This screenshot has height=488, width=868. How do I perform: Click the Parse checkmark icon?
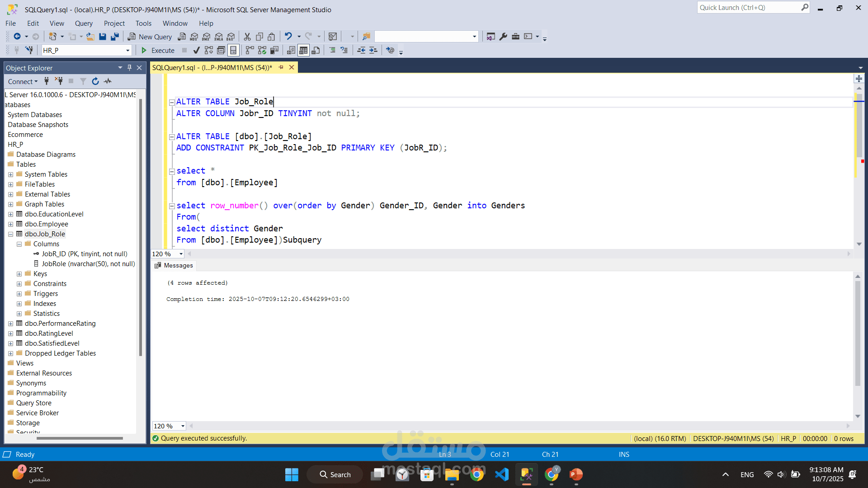[196, 50]
